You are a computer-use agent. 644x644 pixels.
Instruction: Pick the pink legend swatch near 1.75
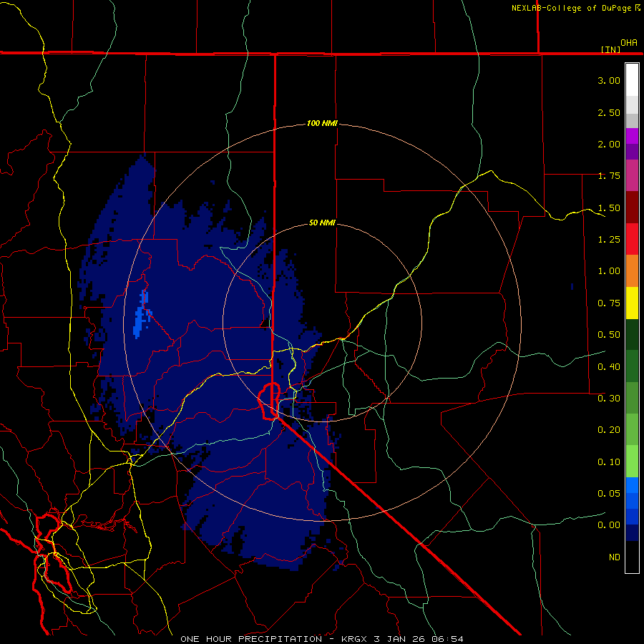(x=632, y=175)
